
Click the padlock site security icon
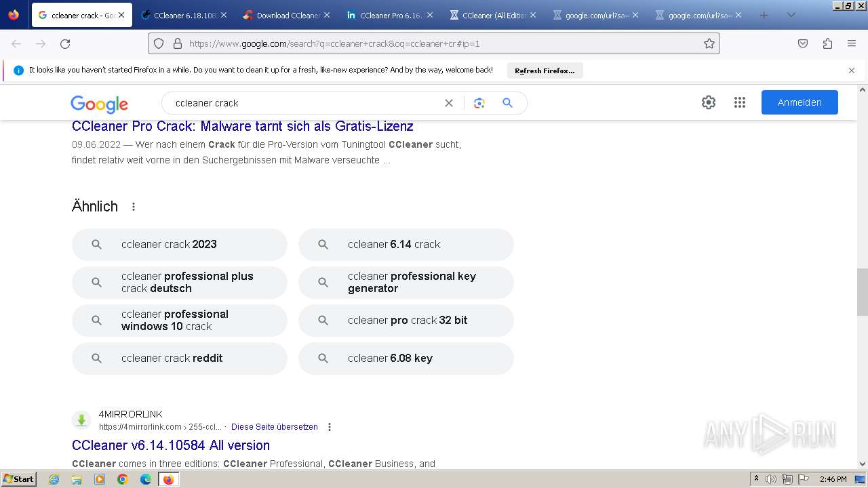[x=178, y=43]
